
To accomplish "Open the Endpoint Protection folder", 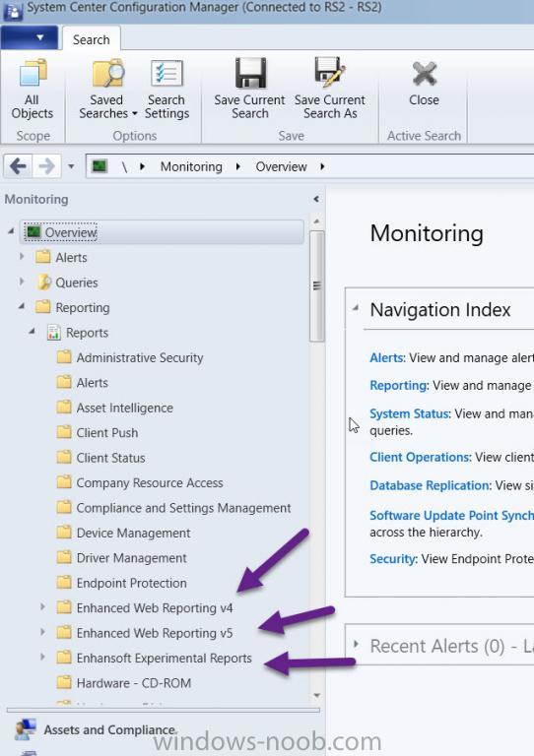I will (x=121, y=583).
